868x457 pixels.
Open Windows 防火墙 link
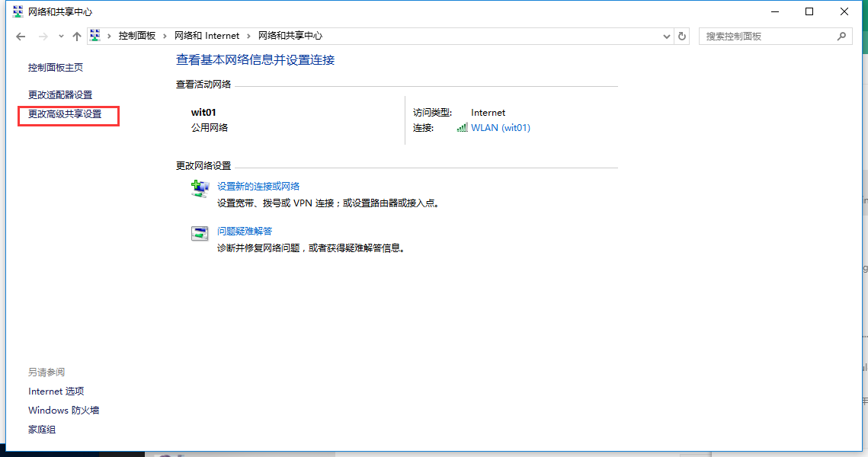pyautogui.click(x=64, y=411)
